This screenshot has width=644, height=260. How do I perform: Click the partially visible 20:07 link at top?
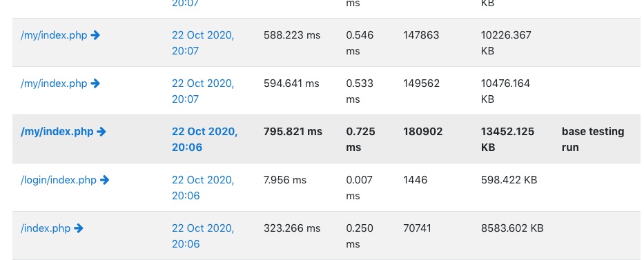pos(185,3)
